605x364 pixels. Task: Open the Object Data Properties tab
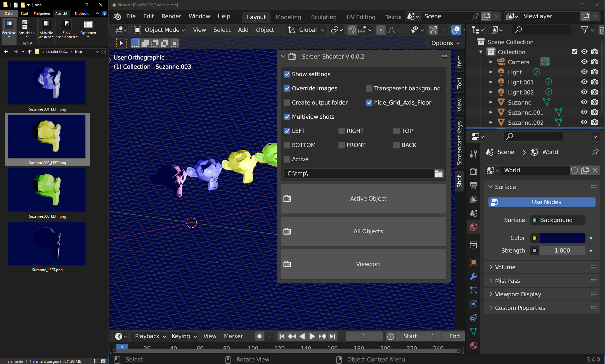coord(474,332)
